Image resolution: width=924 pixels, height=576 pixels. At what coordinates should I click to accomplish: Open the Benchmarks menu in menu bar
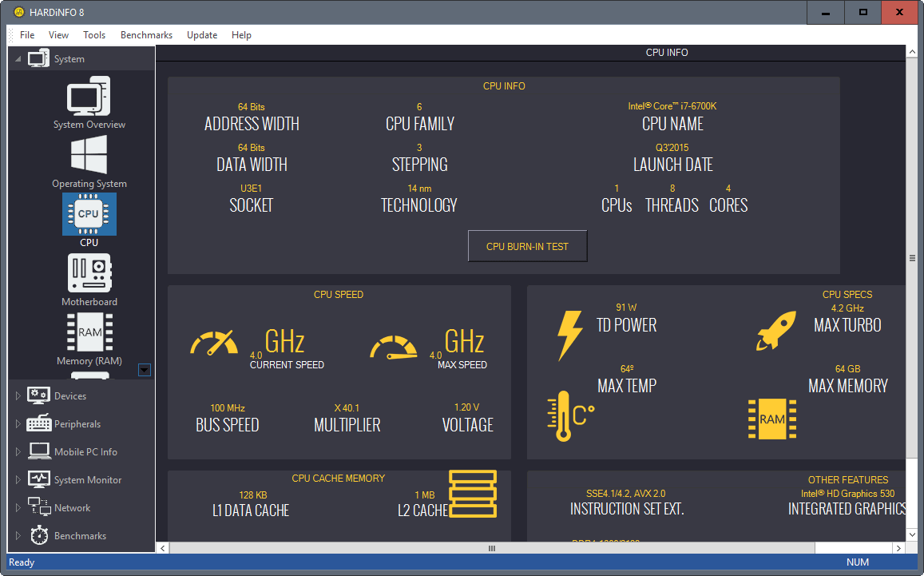[146, 35]
